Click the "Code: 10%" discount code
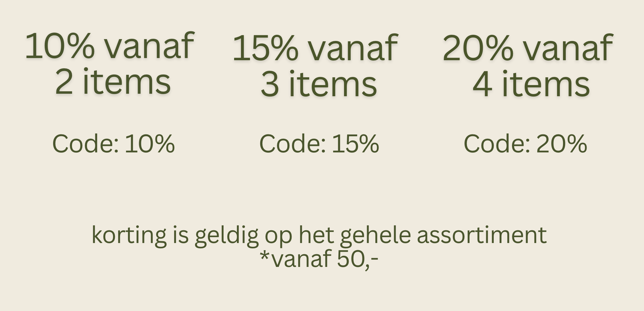 (113, 144)
